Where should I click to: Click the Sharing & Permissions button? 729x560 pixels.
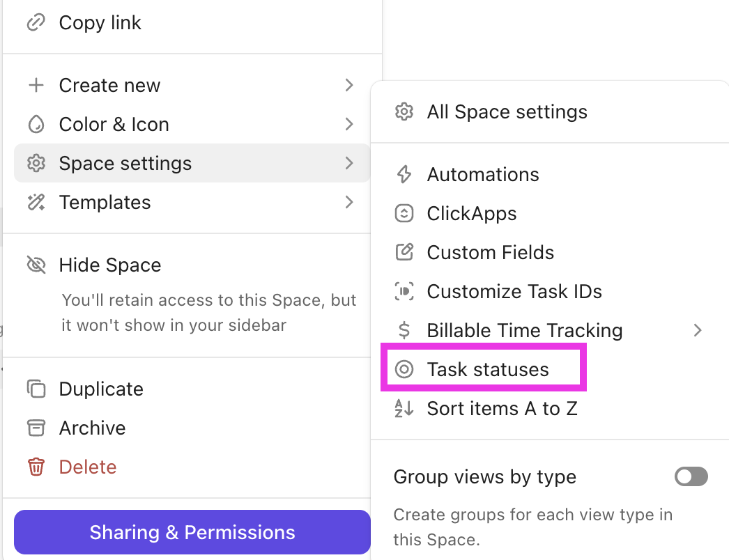click(191, 531)
